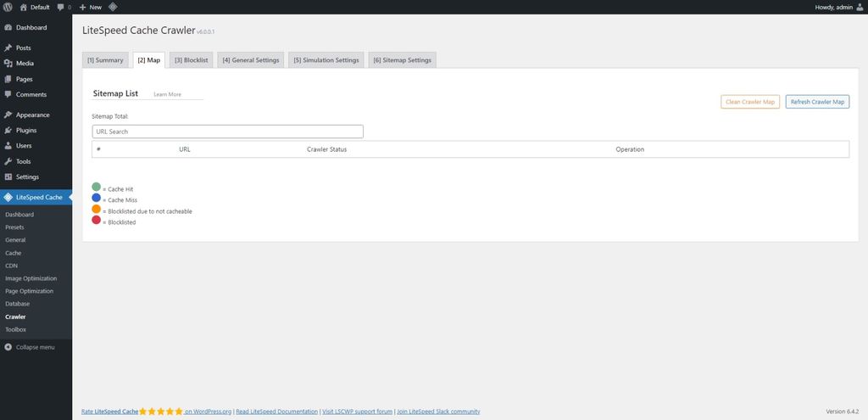Click the blue Cache Miss legend dot
Screen dimensions: 868x420
[97, 198]
